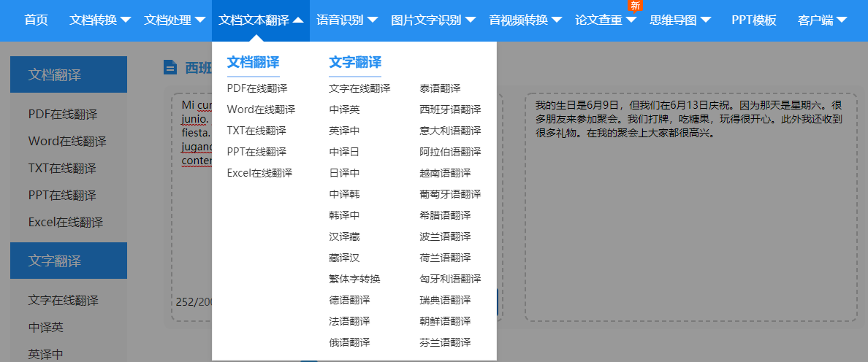Expand the 文档处理 dropdown menu

pyautogui.click(x=175, y=20)
